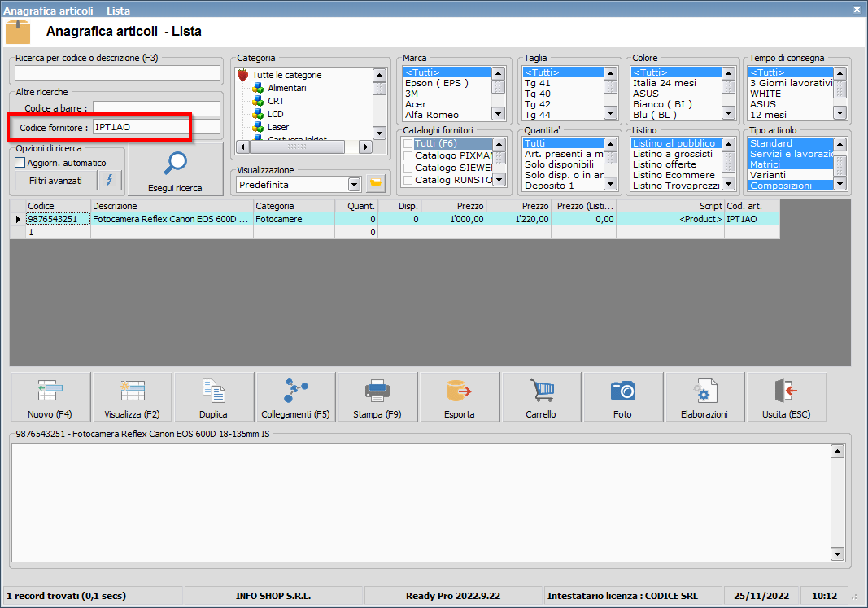Select Varianti in Tipo articolo list
This screenshot has width=868, height=608.
(x=791, y=175)
